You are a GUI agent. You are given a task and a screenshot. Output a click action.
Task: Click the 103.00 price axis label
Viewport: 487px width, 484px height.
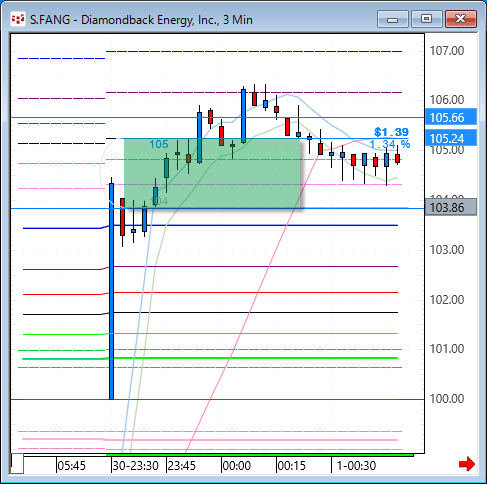[x=447, y=250]
